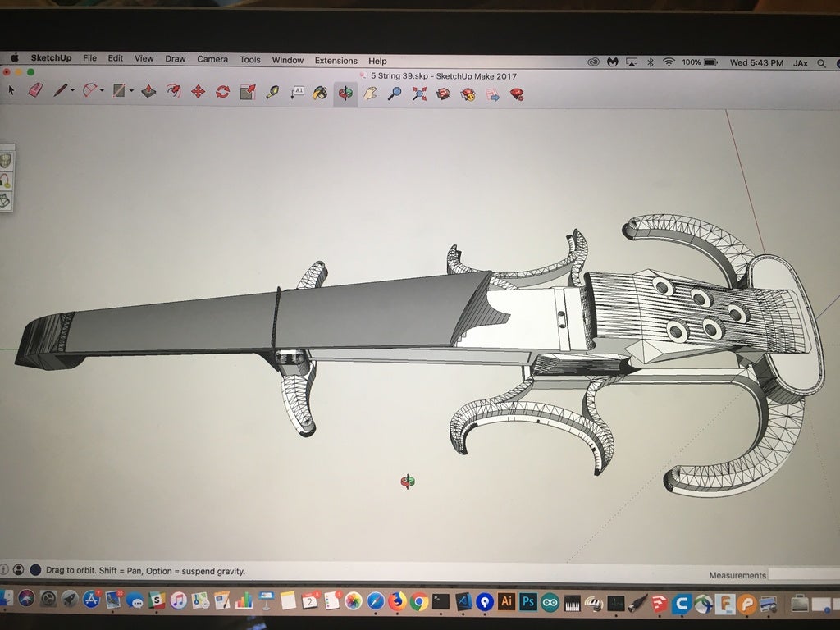Image resolution: width=840 pixels, height=630 pixels.
Task: Click the Bluetooth menu bar icon
Action: point(651,62)
